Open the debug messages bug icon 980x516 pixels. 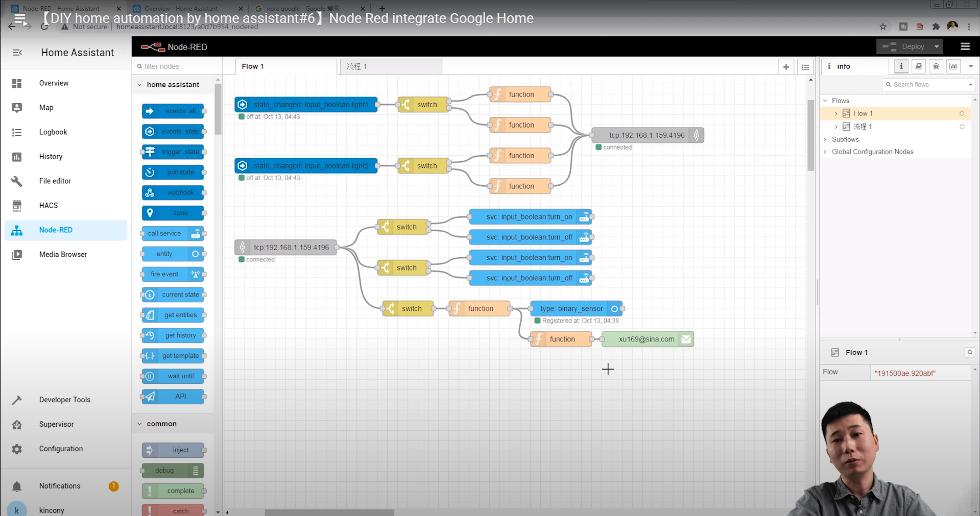[x=936, y=66]
